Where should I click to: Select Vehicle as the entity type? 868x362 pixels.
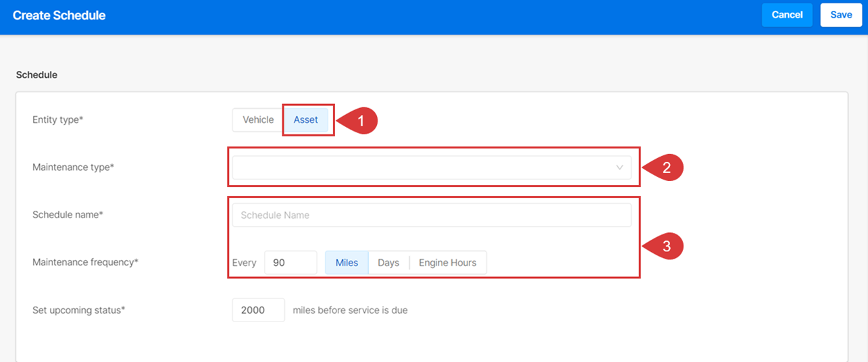click(258, 120)
